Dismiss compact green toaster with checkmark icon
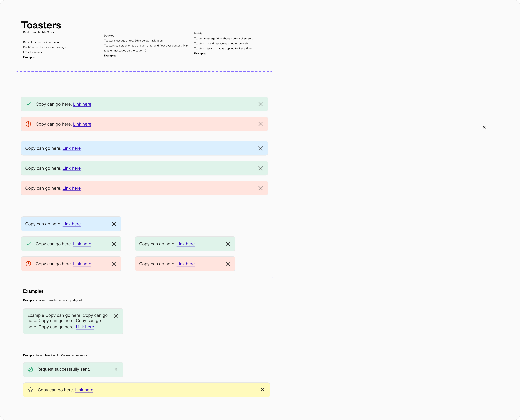Screen dimensions: 520x420 point(114,244)
